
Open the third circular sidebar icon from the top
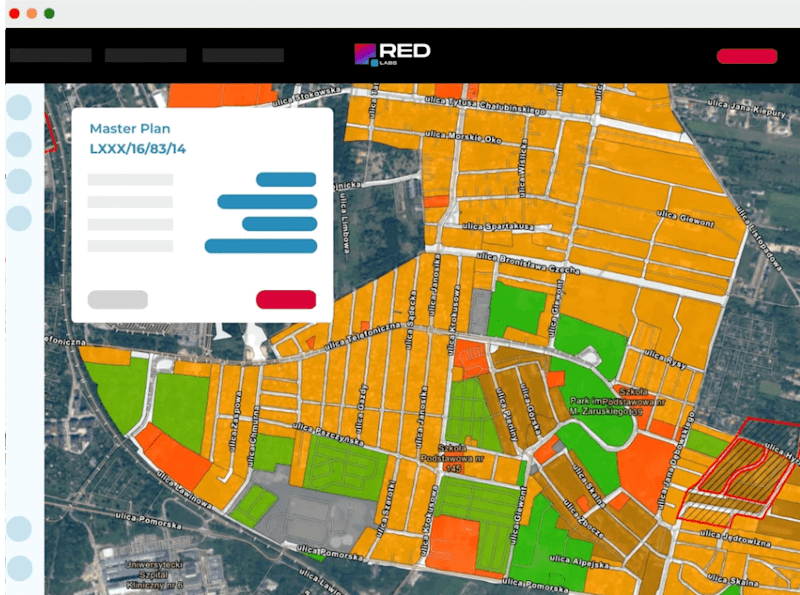click(19, 181)
